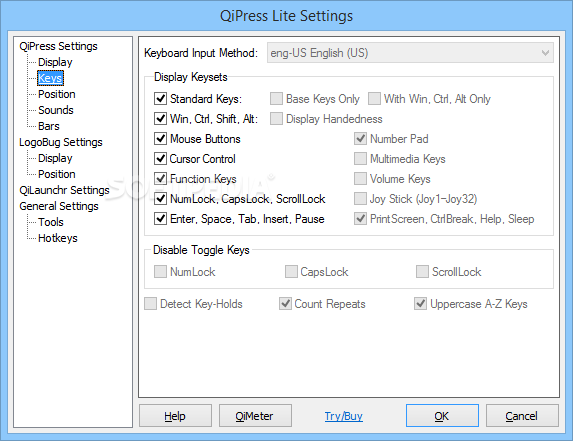Toggle the Standard Keys checkbox
The width and height of the screenshot is (573, 441).
[x=160, y=99]
